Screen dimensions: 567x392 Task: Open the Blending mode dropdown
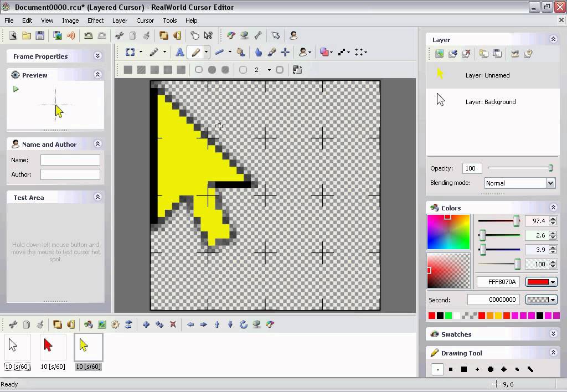click(x=550, y=183)
